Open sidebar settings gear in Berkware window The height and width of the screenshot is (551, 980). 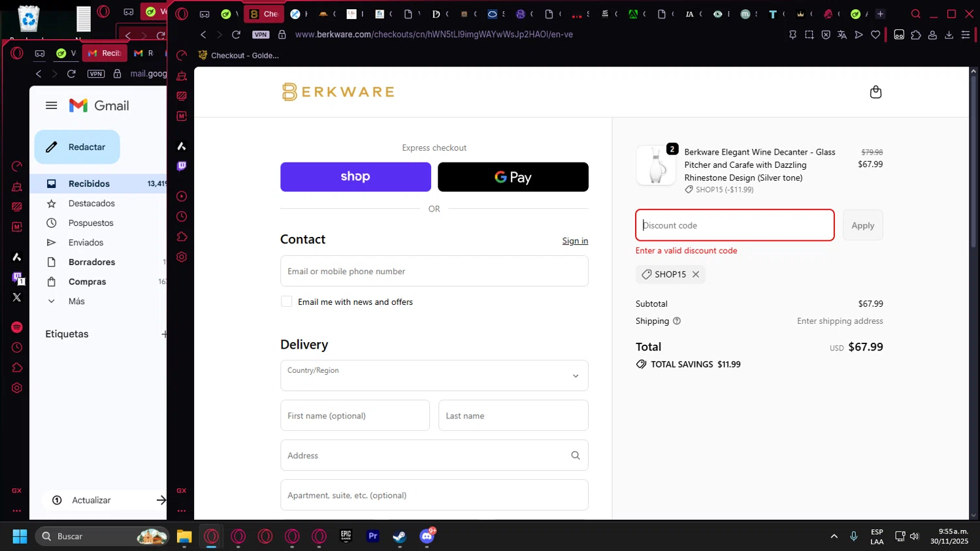(x=182, y=257)
